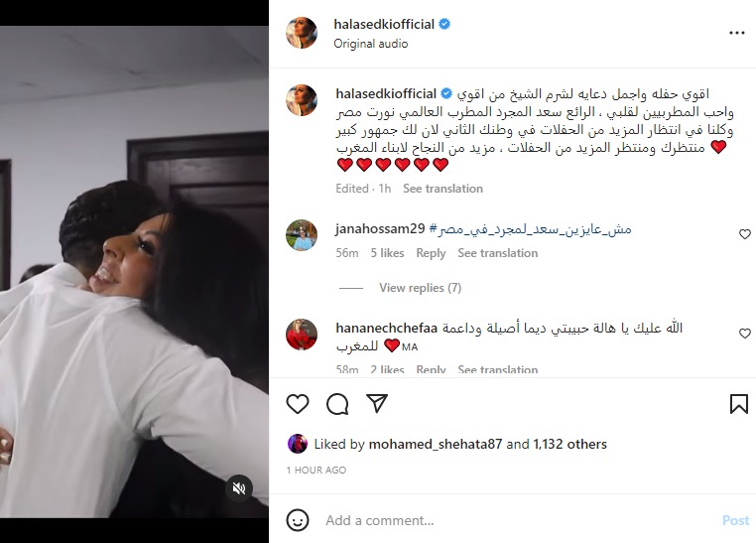The height and width of the screenshot is (543, 756).
Task: Like janahossam29's comment
Action: coord(745,234)
